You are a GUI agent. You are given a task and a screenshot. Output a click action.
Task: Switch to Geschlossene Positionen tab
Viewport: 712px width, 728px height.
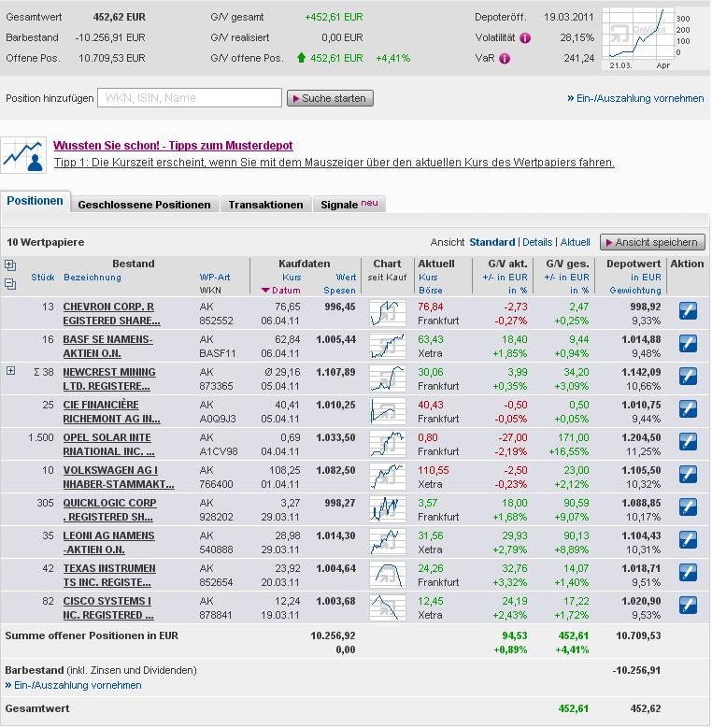pos(144,205)
